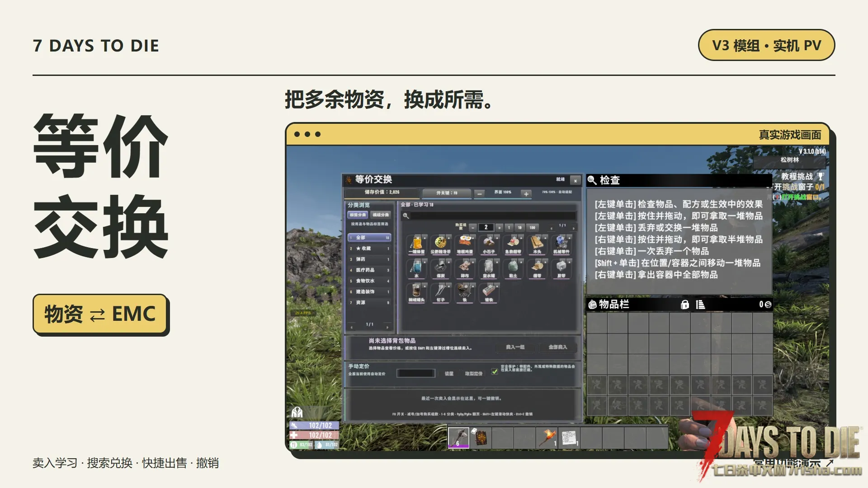Click the inventory sort icon in 物品栏
Screen dimensions: 868x488
coord(700,305)
